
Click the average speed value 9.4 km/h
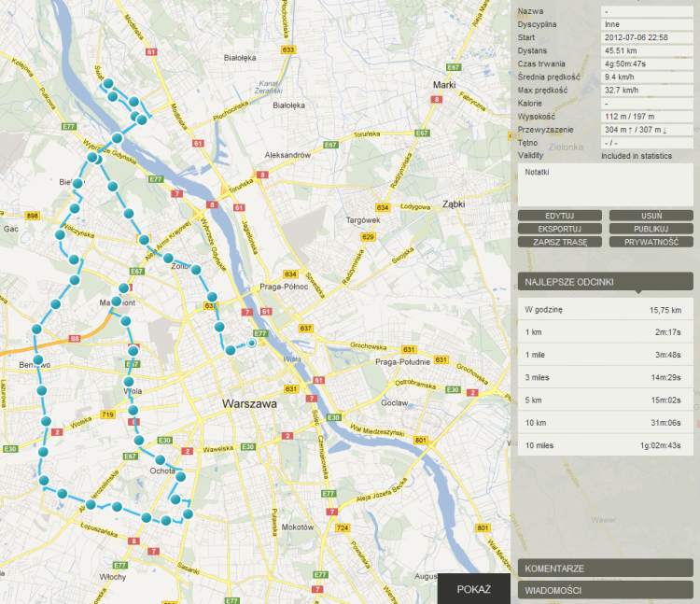tap(647, 77)
